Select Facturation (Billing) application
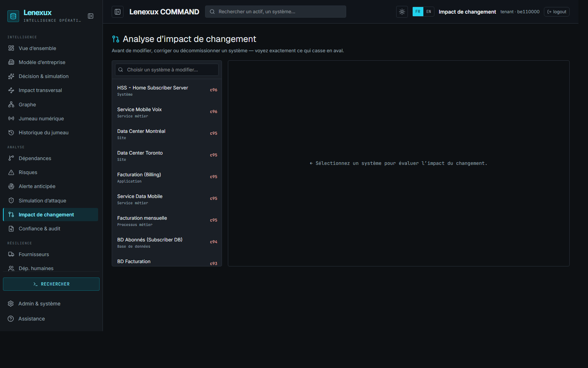The image size is (588, 368). point(167,177)
